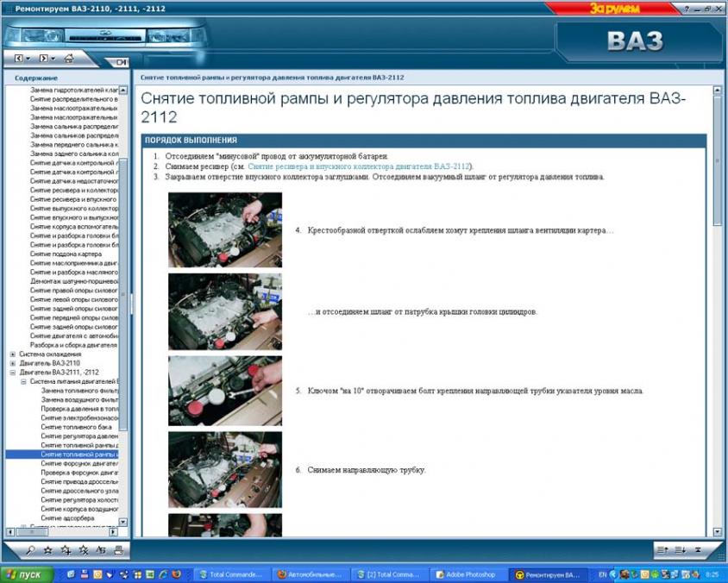Click the EN language indicator in the tray

pos(603,574)
